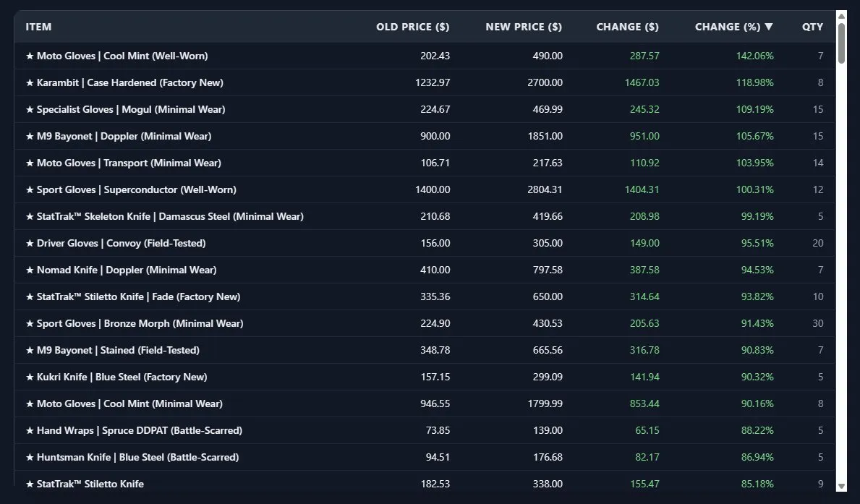Select Sport Gloves Superconductor row

click(425, 189)
